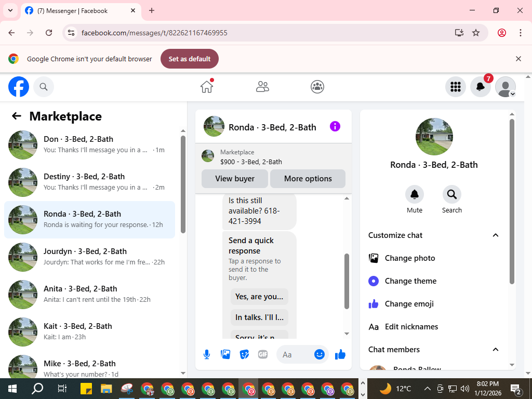Open the Windows notification center
This screenshot has height=399, width=532.
[x=516, y=389]
